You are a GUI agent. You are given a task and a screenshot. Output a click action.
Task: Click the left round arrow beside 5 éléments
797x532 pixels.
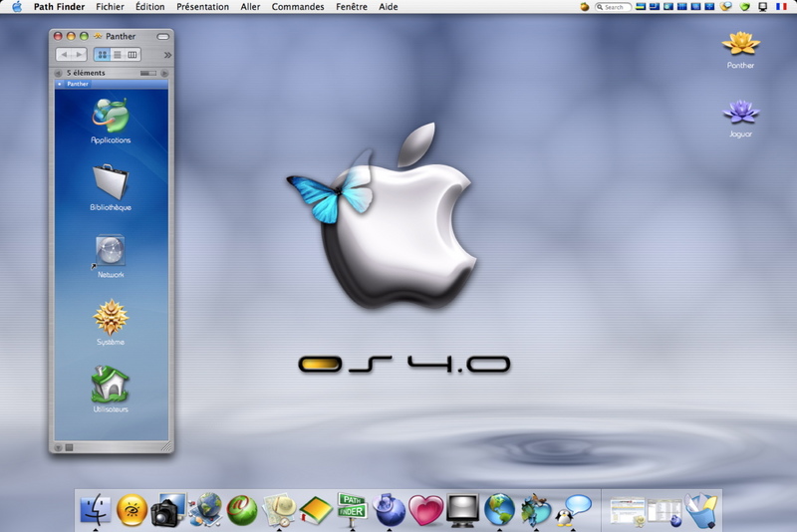[x=58, y=73]
